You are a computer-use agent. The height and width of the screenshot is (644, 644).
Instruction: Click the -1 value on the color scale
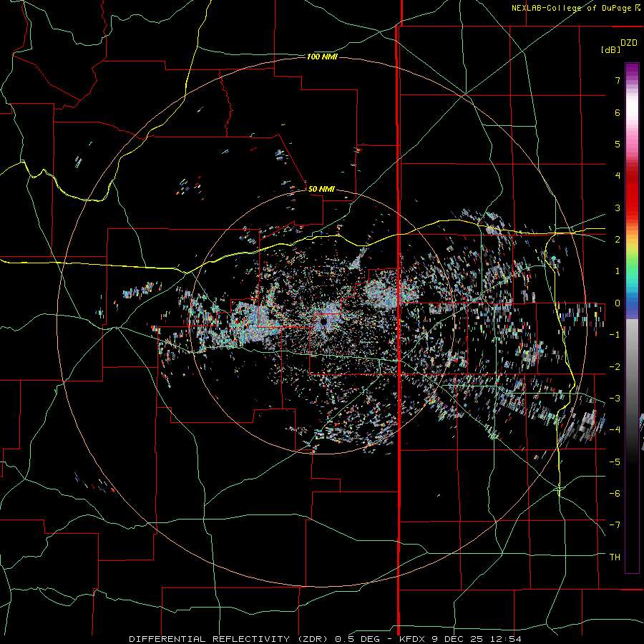(x=615, y=335)
